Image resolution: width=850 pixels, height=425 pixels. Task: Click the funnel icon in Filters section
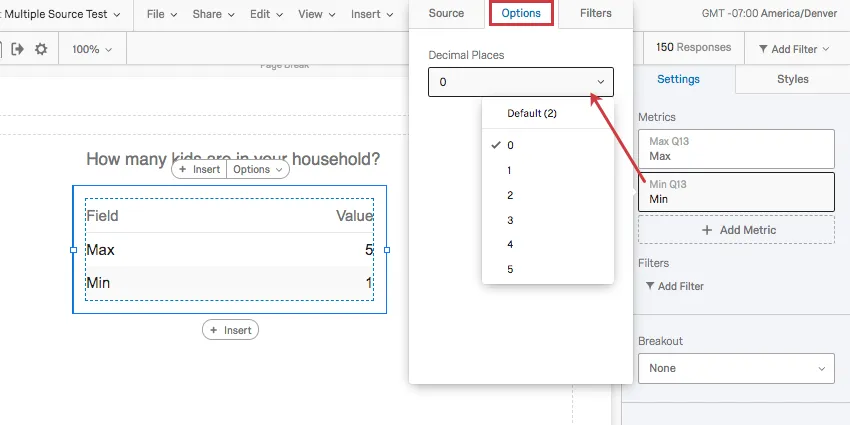[x=650, y=286]
